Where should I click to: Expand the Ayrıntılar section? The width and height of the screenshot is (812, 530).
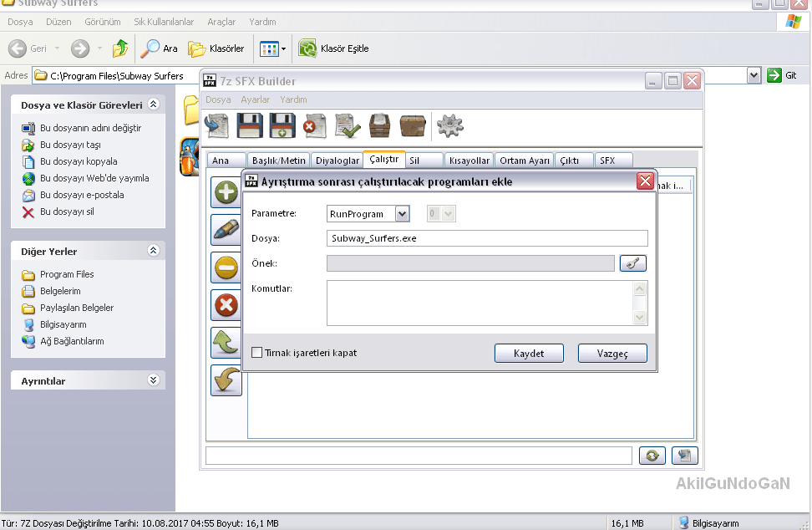(x=153, y=380)
